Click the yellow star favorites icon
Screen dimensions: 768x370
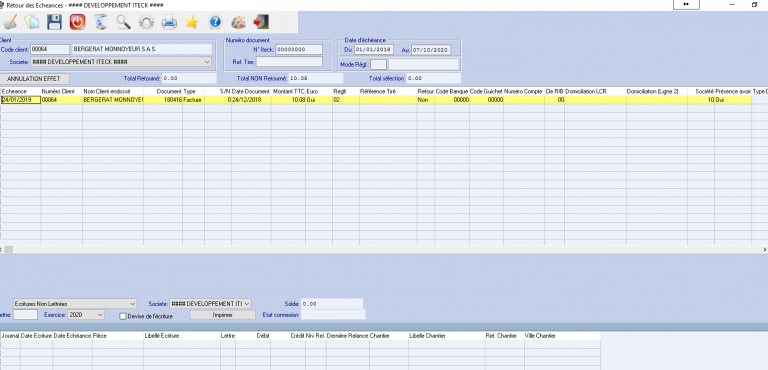point(192,22)
